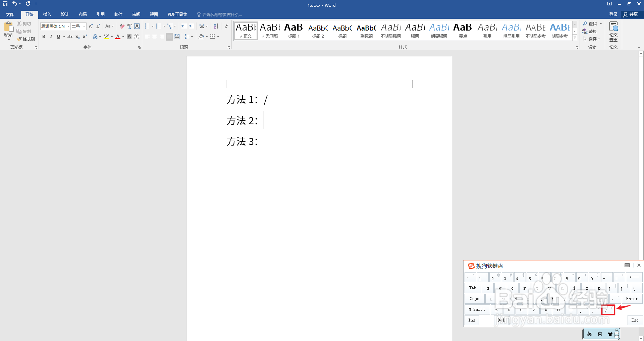Open the File (文件) tab
Screen dimensions: 644x341
[x=10, y=14]
